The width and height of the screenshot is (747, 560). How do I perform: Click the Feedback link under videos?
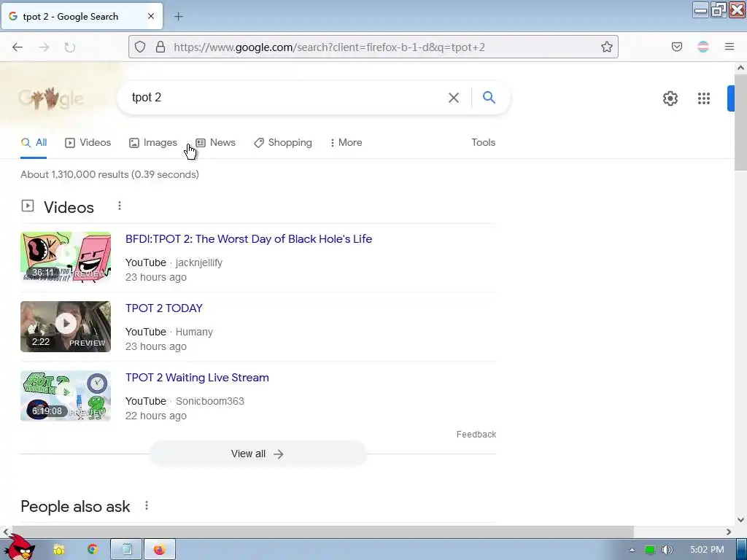click(476, 435)
